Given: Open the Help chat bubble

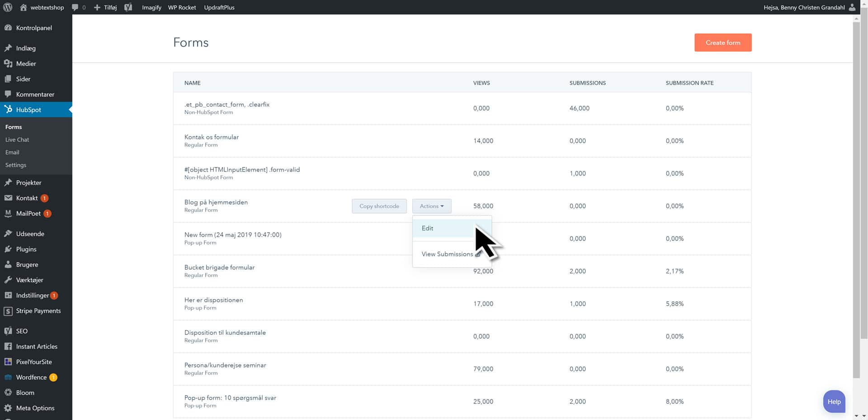Looking at the screenshot, I should coord(834,401).
